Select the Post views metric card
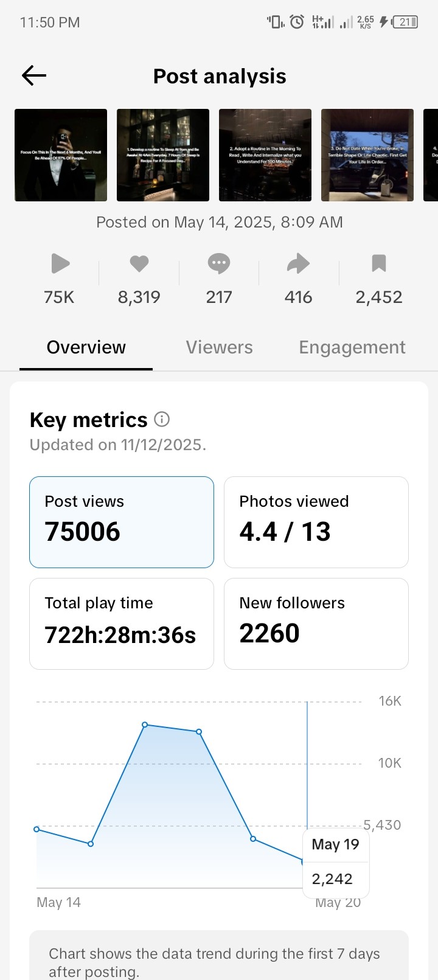The width and height of the screenshot is (438, 980). pyautogui.click(x=122, y=522)
